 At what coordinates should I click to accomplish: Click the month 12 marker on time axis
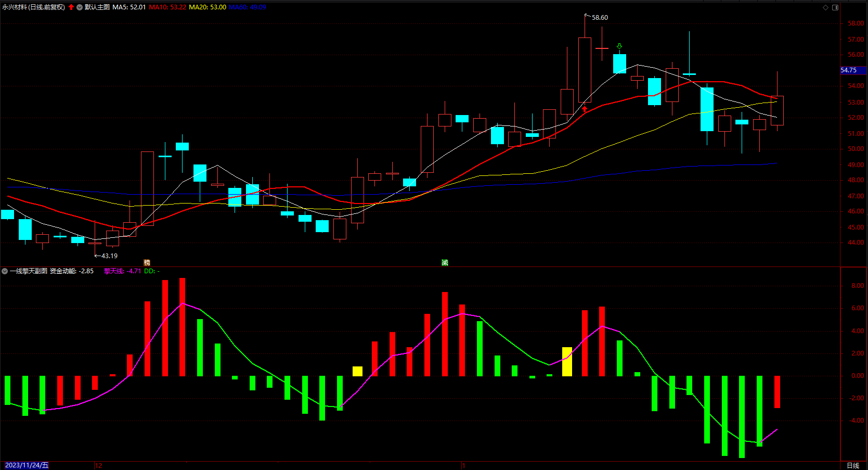click(x=99, y=465)
